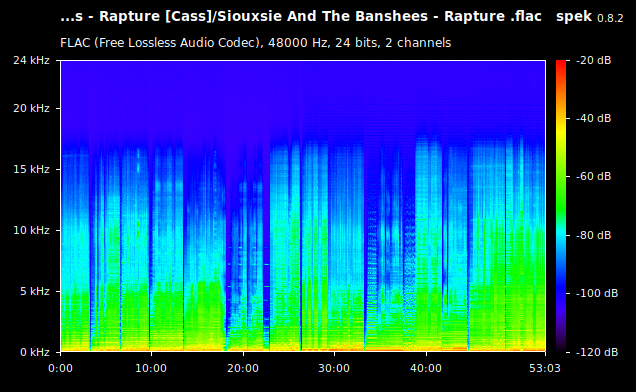Click the FLAC codec info line

coord(256,43)
